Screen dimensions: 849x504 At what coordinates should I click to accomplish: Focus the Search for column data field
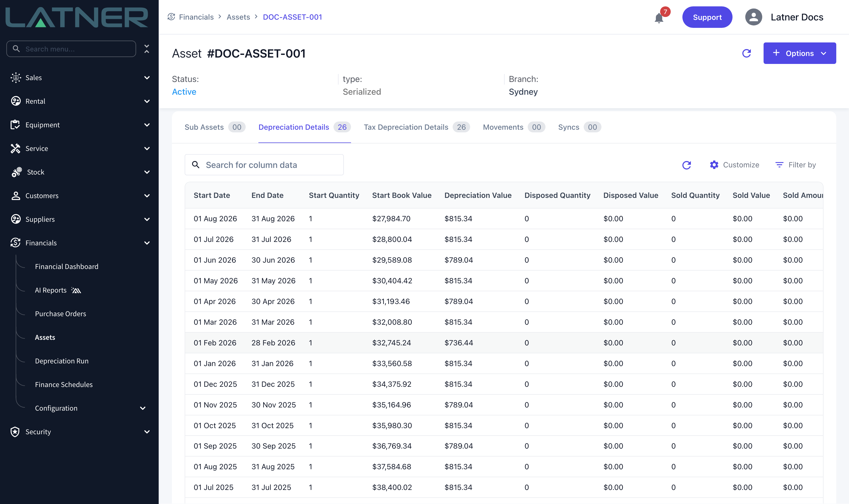click(264, 165)
